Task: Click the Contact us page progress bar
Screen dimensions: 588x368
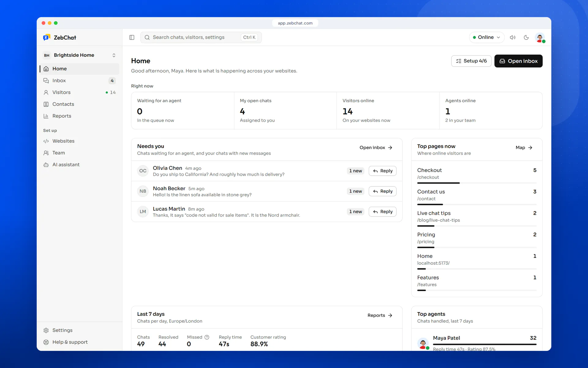Action: [477, 205]
